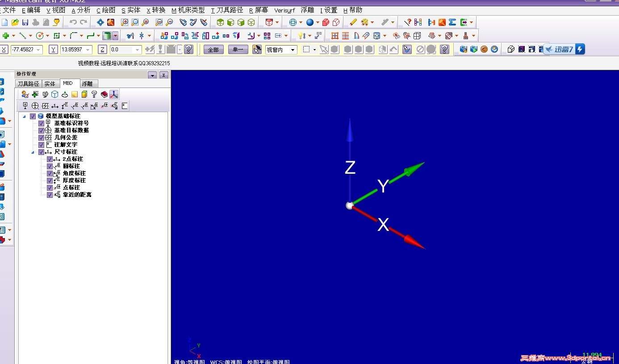Open a file with the folder icon
619x364 pixels.
[x=15, y=22]
